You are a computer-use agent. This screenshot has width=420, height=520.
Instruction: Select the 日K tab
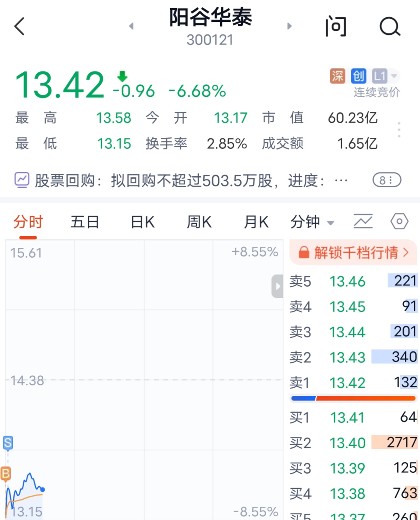[x=142, y=222]
